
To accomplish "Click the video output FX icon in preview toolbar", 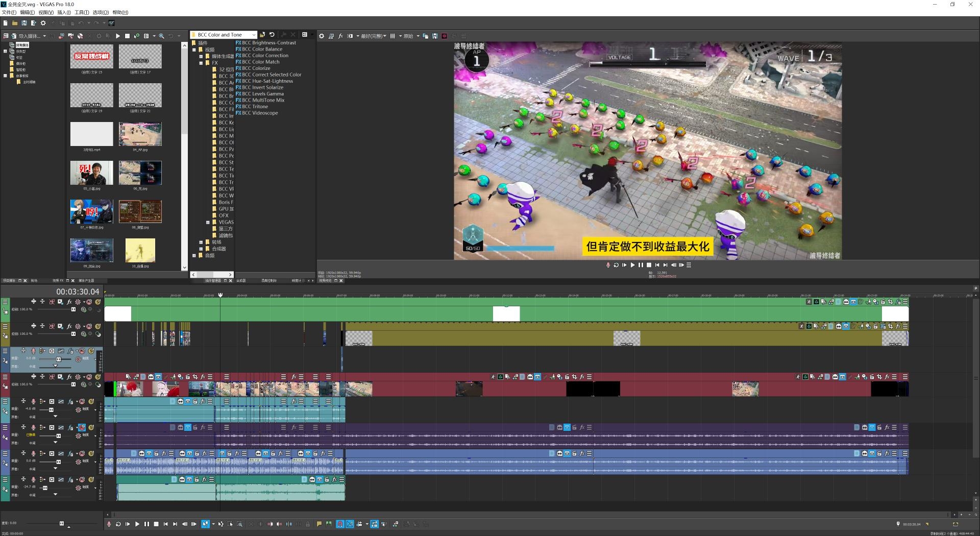I will pos(340,36).
